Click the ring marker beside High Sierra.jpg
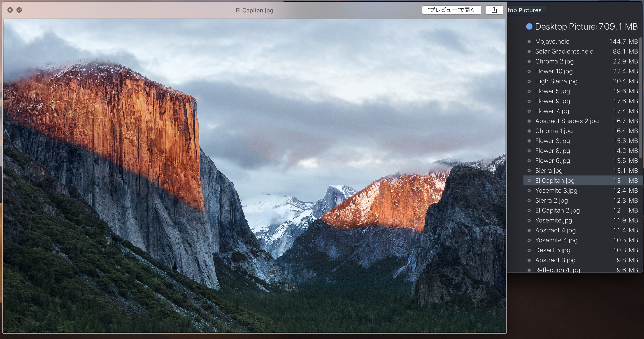644x339 pixels. 529,81
